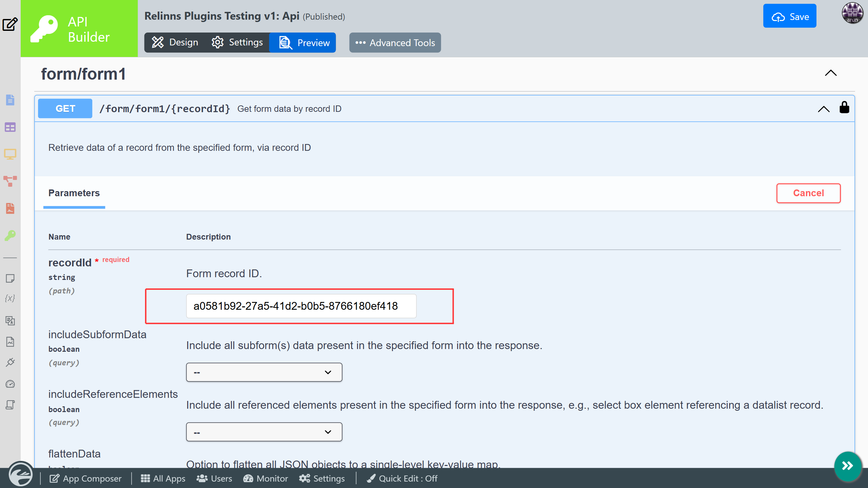
Task: Open the variables {x} sidebar icon
Action: coord(10,298)
